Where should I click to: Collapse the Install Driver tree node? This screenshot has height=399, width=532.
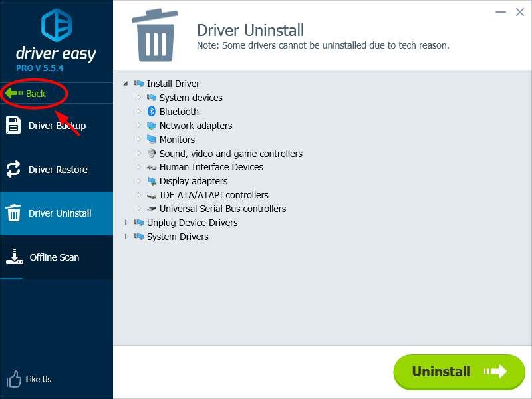[126, 84]
